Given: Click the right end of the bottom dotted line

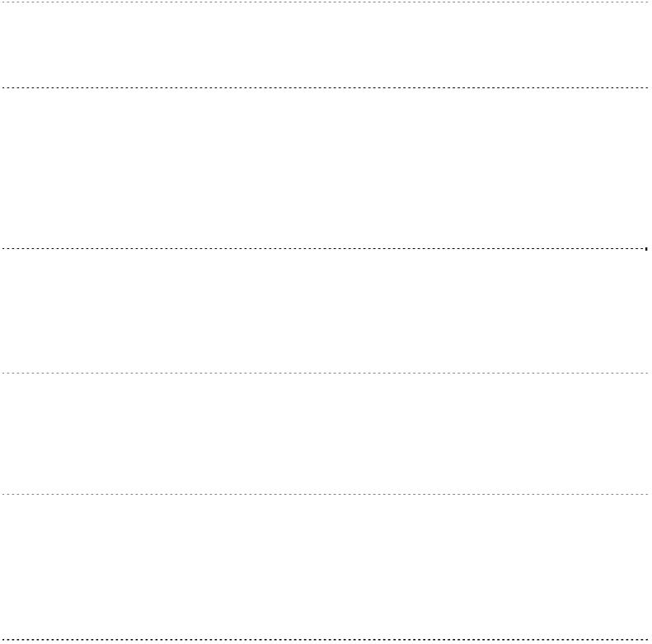Looking at the screenshot, I should pyautogui.click(x=647, y=639).
